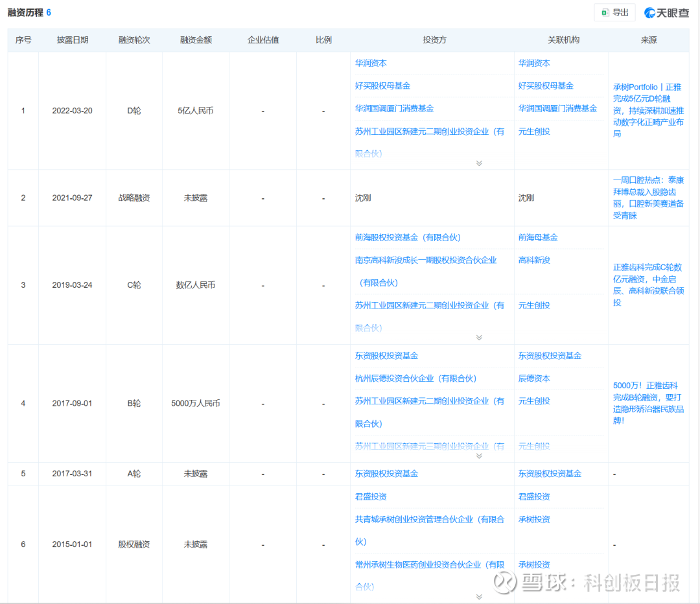Click 高科新浚 related institution link
The image size is (700, 604).
pyautogui.click(x=534, y=260)
